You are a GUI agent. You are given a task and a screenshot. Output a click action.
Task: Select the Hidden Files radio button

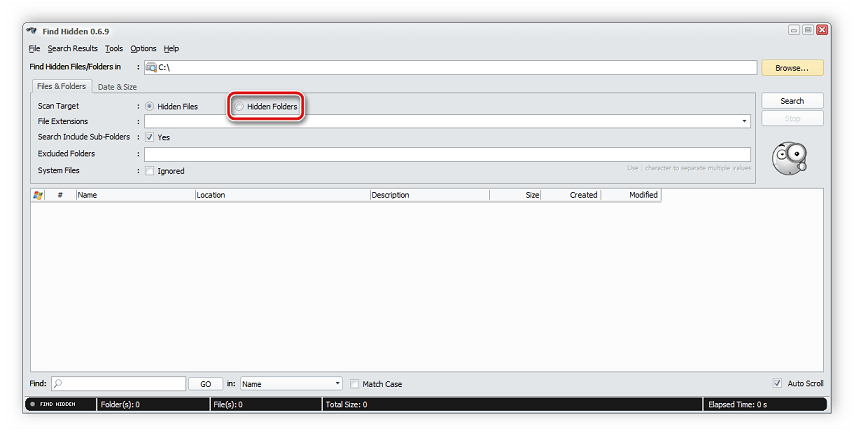[149, 106]
